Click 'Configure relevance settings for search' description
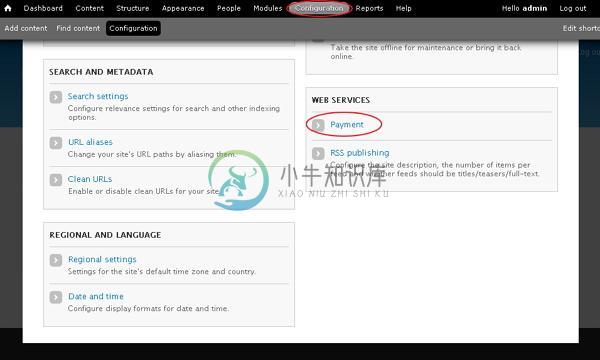 (x=174, y=113)
